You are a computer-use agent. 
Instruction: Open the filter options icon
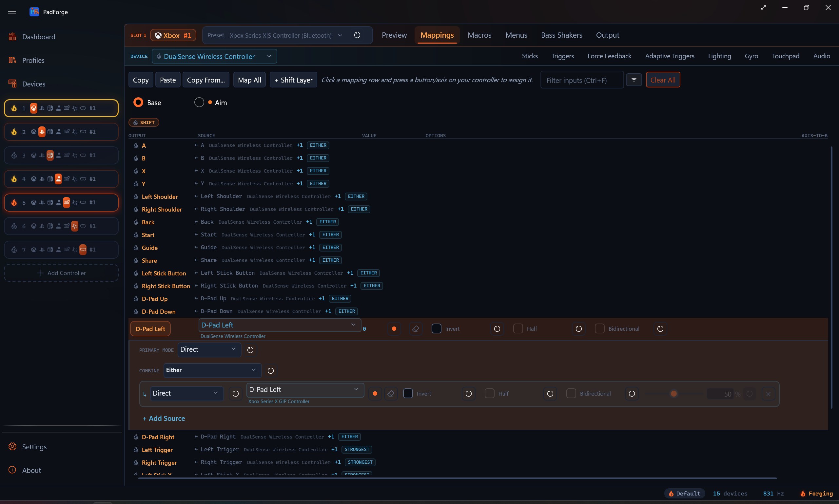click(x=634, y=80)
